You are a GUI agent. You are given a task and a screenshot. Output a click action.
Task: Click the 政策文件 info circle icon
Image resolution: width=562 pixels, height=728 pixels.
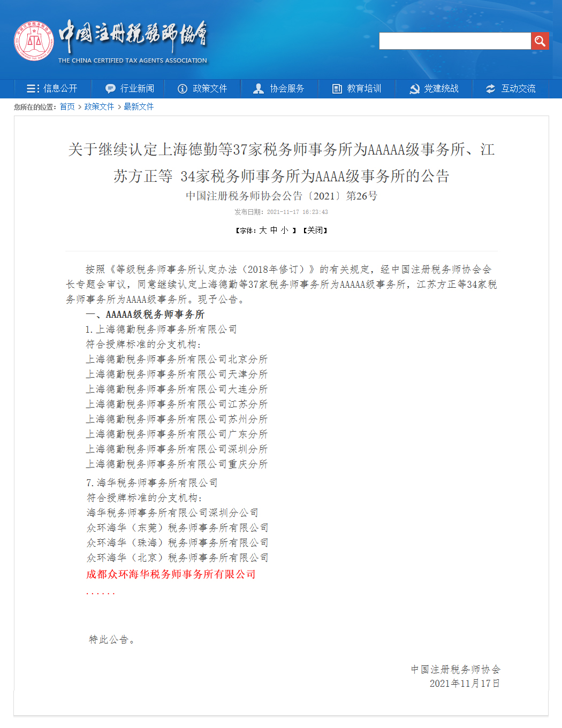183,89
